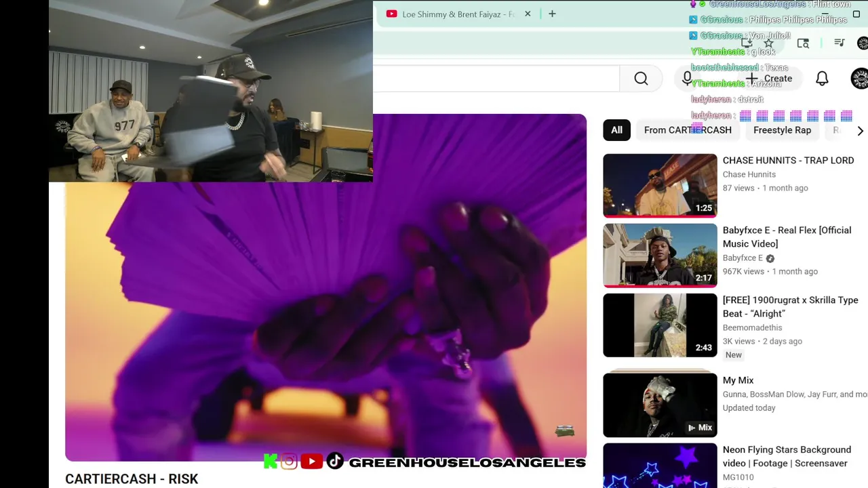Open the Chase Hunnits channel name
The image size is (868, 488).
click(749, 174)
